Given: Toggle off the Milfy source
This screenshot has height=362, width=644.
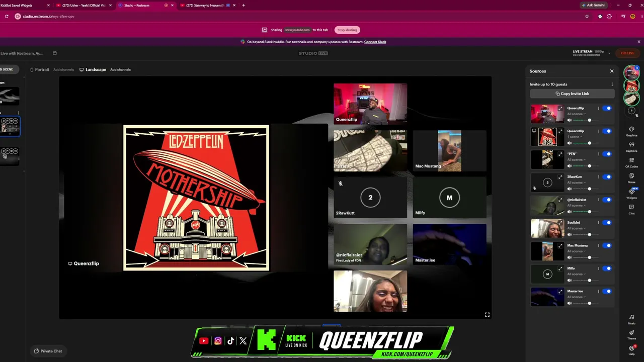Looking at the screenshot, I should pyautogui.click(x=607, y=268).
